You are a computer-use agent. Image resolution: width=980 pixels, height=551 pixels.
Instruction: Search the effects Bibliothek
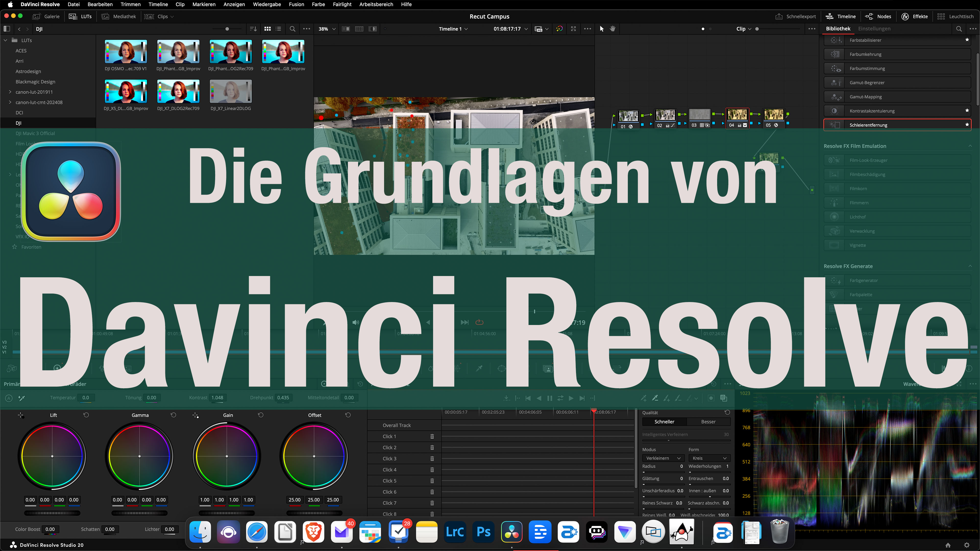tap(959, 29)
